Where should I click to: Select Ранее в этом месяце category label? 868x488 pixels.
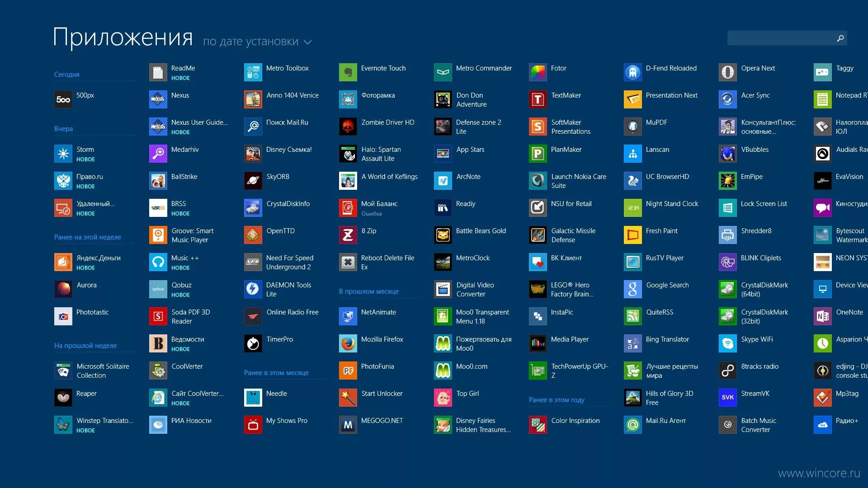click(277, 372)
